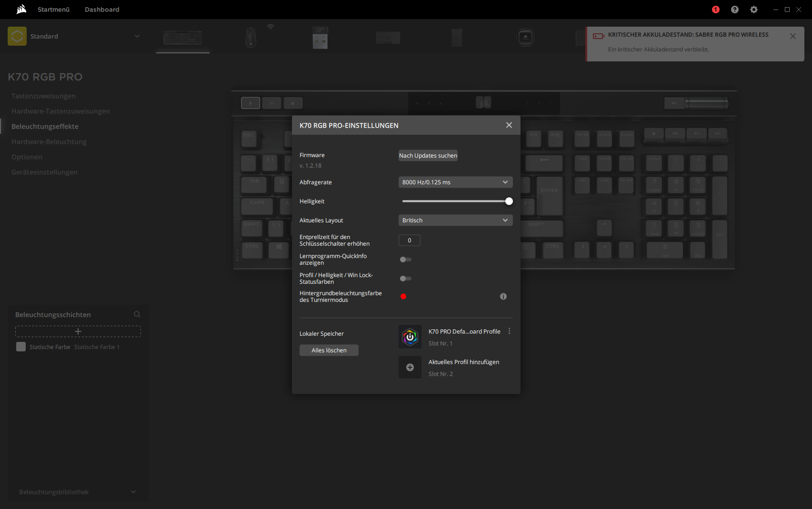The image size is (812, 509).
Task: Go to Hardware-Tastenzuweisungen
Action: (x=60, y=111)
